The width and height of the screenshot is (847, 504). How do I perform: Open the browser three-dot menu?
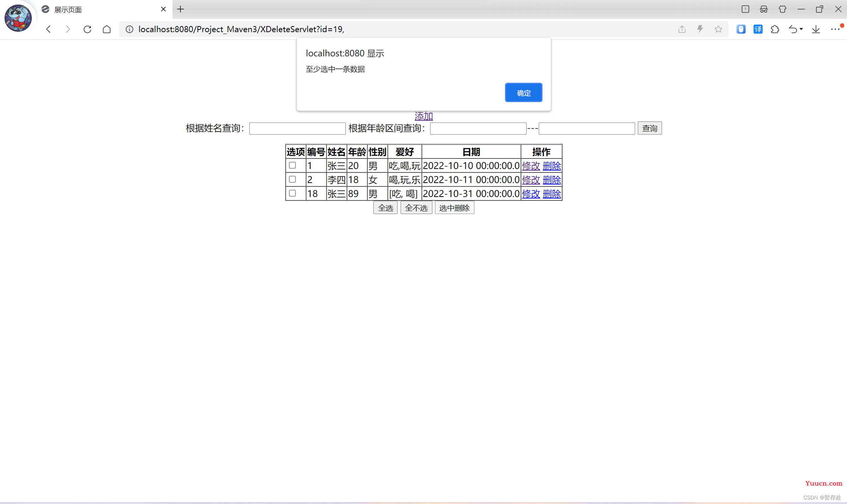click(835, 29)
